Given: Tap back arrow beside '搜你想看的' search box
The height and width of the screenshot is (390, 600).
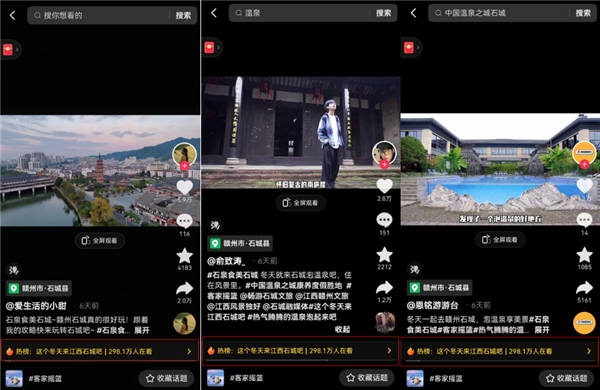Looking at the screenshot, I should click(x=13, y=15).
